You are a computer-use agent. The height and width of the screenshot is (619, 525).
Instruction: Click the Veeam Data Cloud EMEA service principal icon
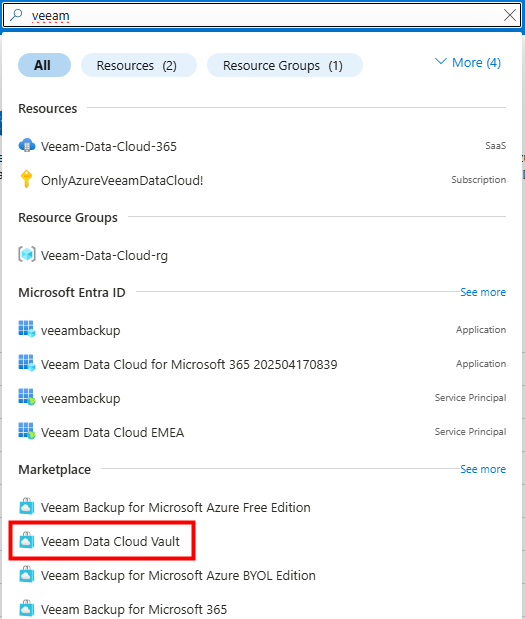(x=27, y=431)
